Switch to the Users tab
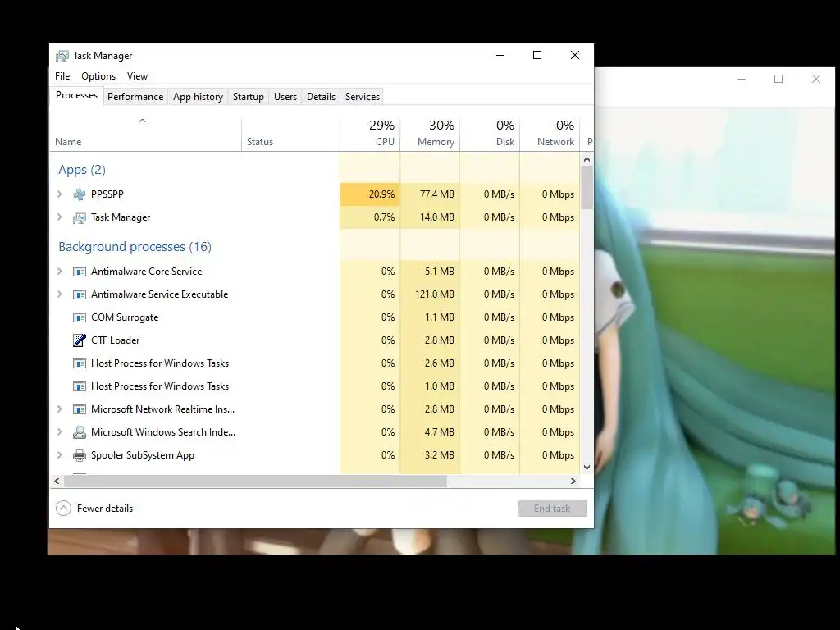Screen dimensions: 840x630 [285, 97]
